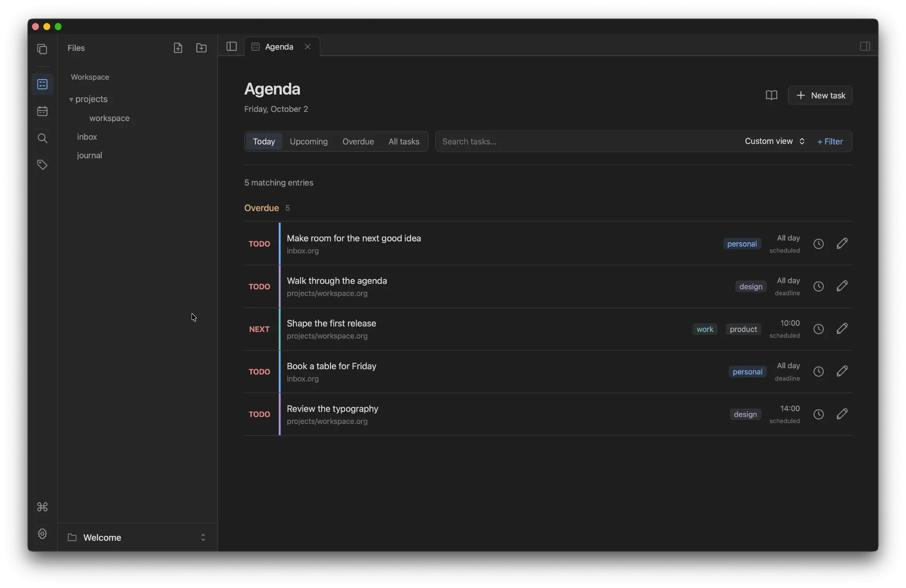Reschedule 'Make room for the next good idea' with the clock icon
This screenshot has width=906, height=588.
pyautogui.click(x=818, y=244)
